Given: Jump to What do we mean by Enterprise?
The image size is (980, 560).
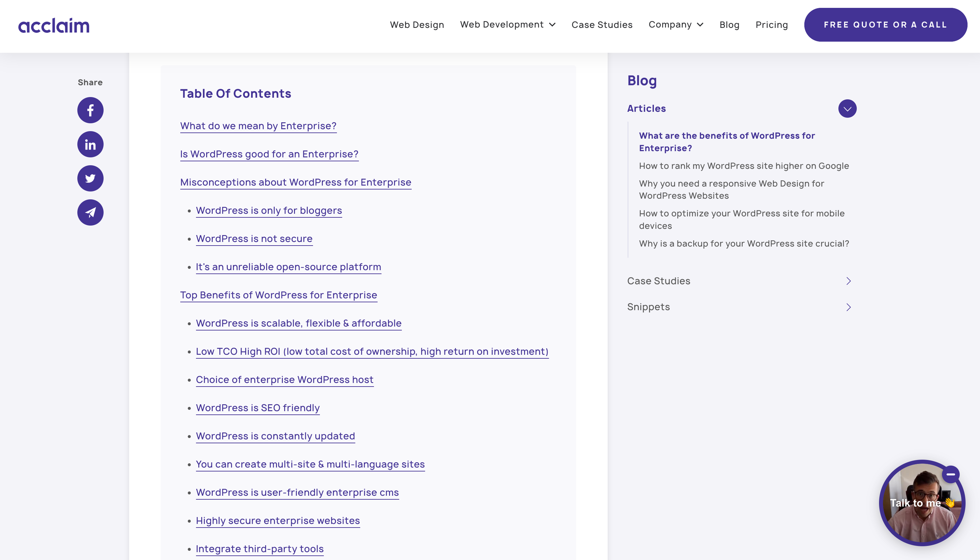Looking at the screenshot, I should pos(258,126).
